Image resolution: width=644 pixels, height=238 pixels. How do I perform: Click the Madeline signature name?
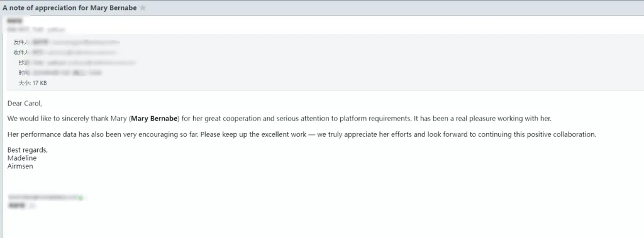pos(22,158)
